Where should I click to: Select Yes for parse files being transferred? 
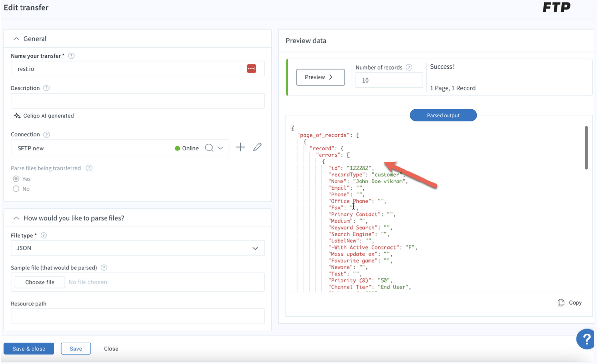click(x=16, y=179)
